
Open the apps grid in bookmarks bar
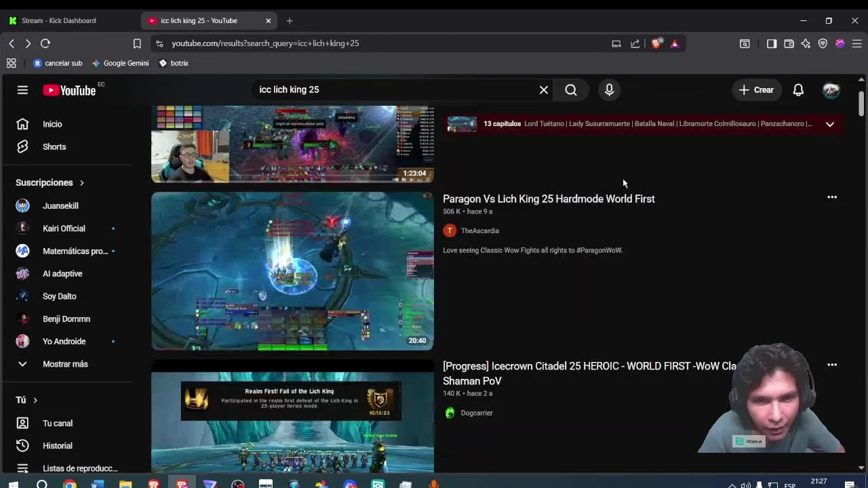point(11,63)
